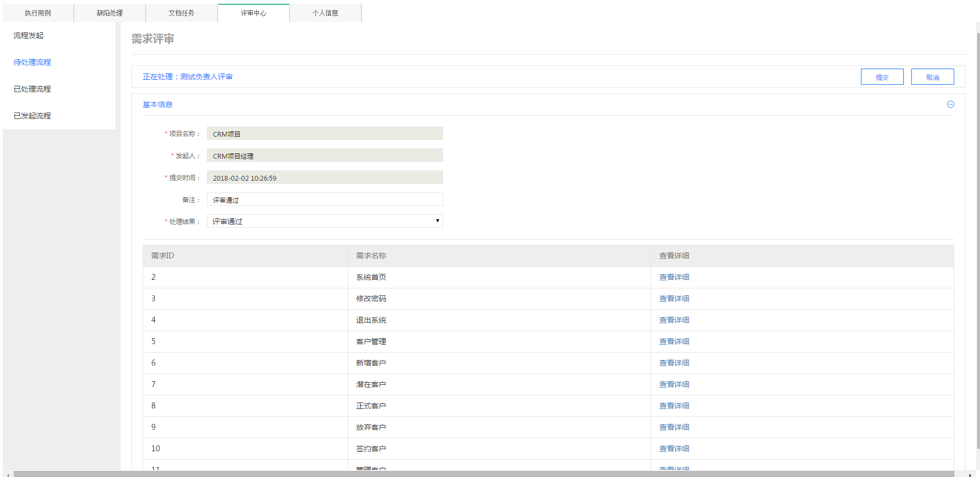
Task: Click into the 备注 input field
Action: pyautogui.click(x=325, y=200)
